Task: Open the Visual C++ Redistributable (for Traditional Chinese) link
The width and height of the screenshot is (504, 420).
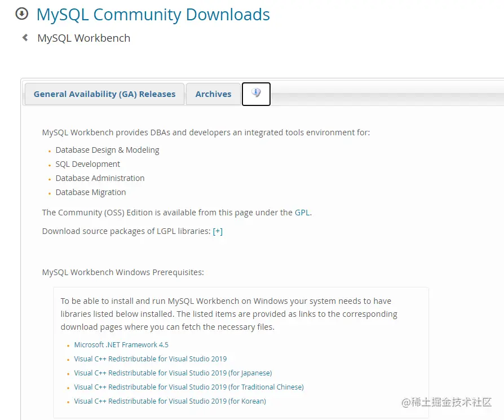Action: click(189, 387)
